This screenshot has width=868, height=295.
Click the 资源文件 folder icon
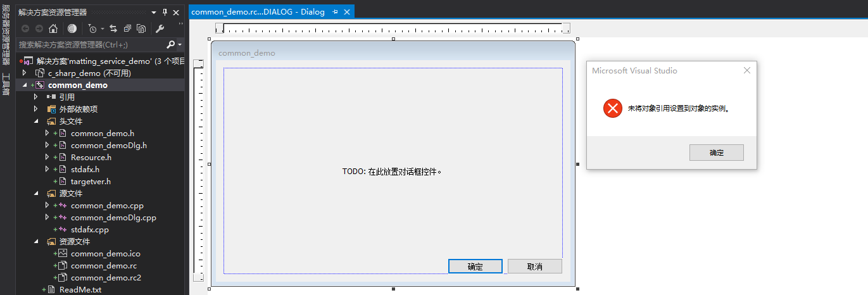tap(51, 242)
